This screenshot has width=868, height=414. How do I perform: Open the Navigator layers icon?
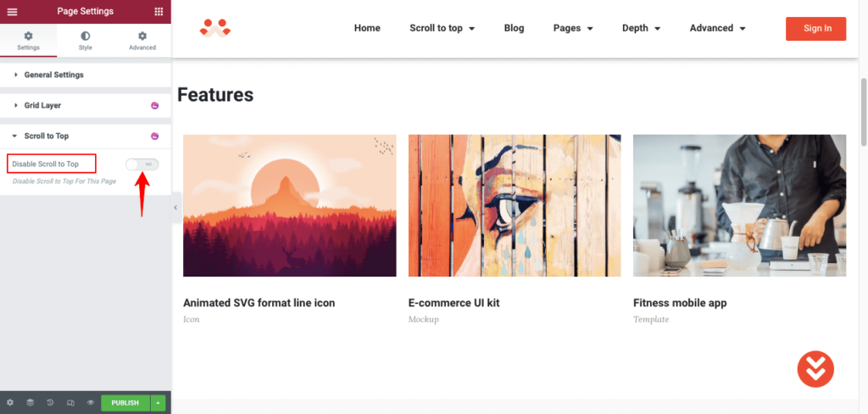30,403
